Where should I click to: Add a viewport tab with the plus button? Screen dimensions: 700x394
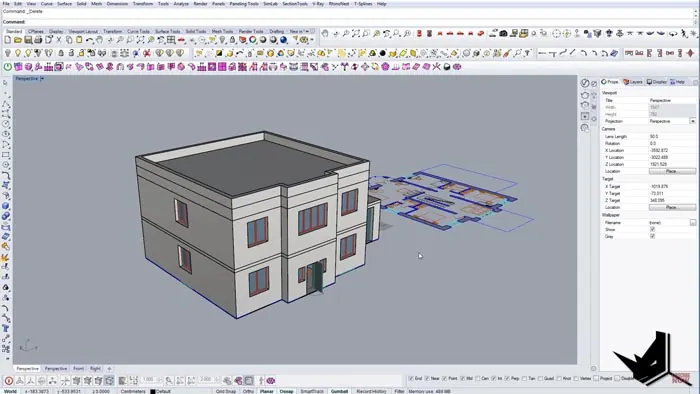coord(109,369)
